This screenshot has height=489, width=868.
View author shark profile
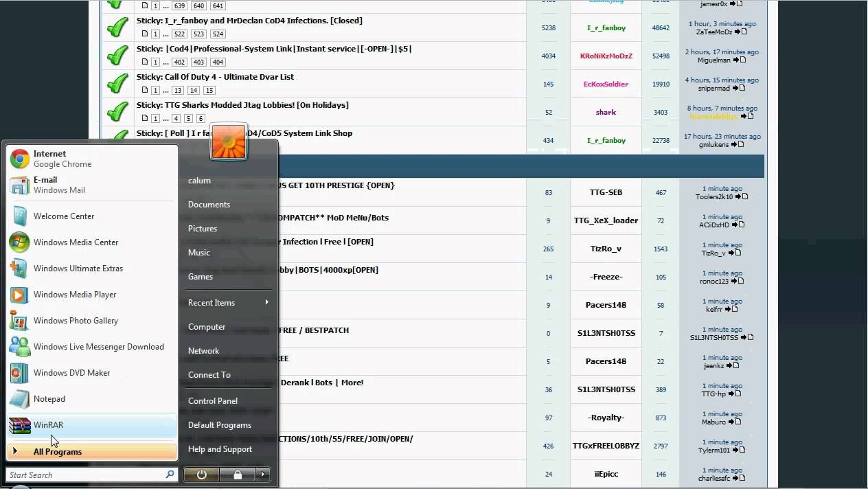click(x=606, y=113)
